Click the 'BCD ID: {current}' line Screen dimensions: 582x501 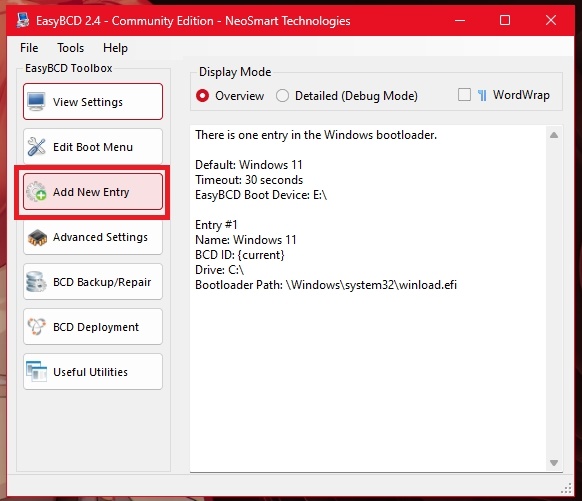click(x=240, y=255)
